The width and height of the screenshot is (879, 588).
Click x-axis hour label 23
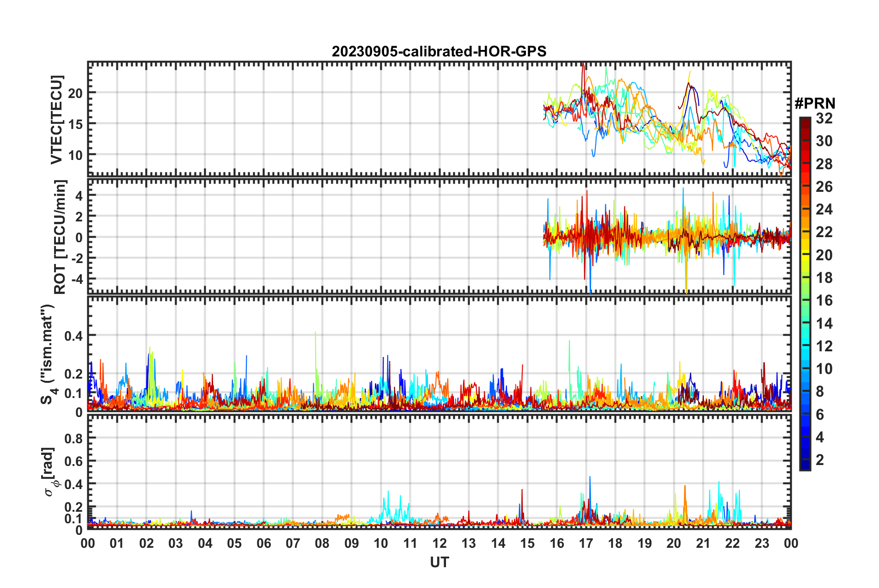762,543
